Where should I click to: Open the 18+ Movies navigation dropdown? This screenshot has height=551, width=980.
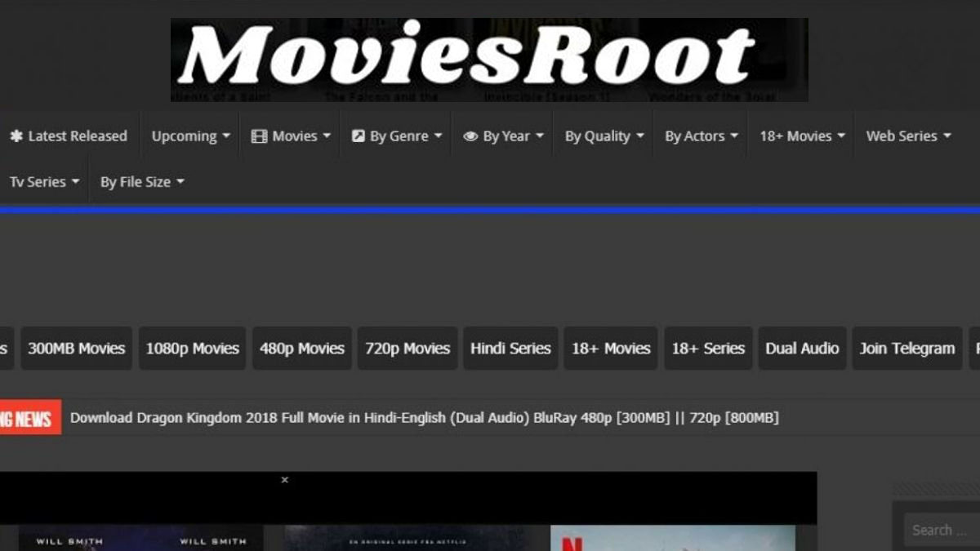pos(802,136)
